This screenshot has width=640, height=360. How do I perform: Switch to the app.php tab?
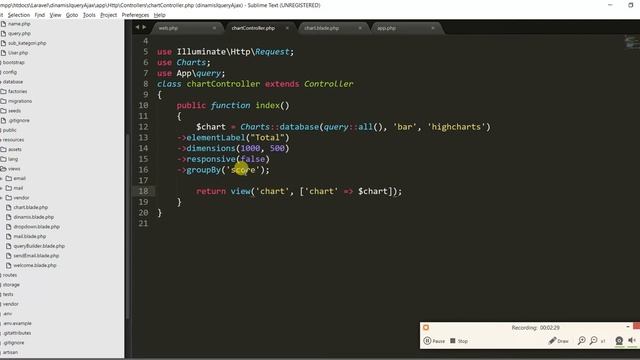pyautogui.click(x=406, y=28)
